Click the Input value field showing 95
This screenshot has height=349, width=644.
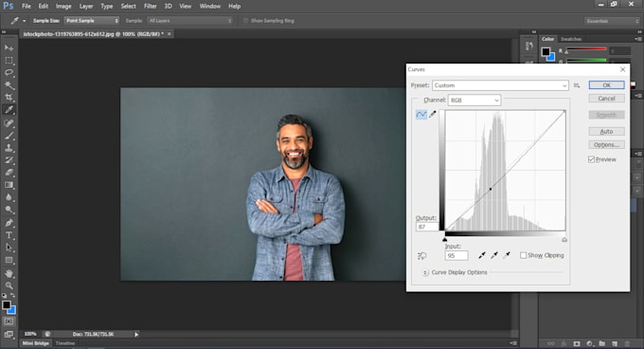click(456, 255)
